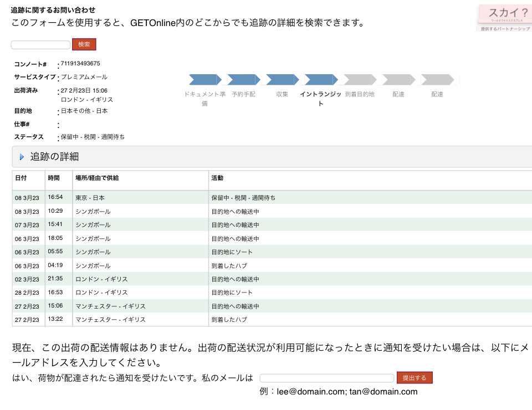This screenshot has height=410, width=532.
Task: Open the 提供するパートナーシップ link under the logo
Action: tap(505, 29)
